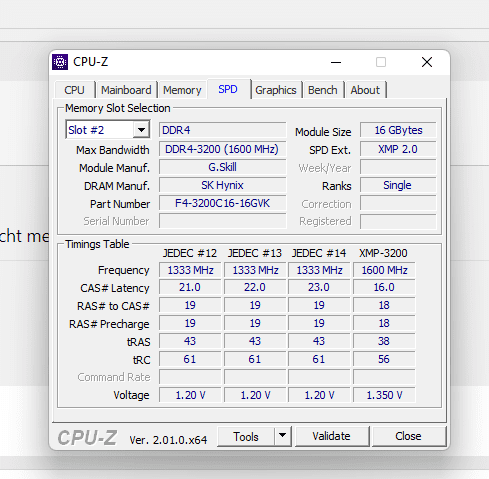
Task: Click the XMP tRC value 56
Action: click(384, 359)
